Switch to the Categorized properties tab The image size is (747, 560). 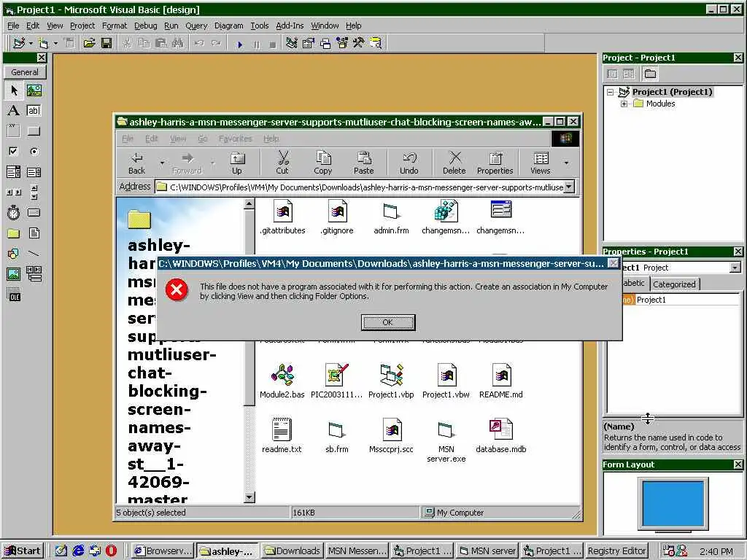[674, 284]
